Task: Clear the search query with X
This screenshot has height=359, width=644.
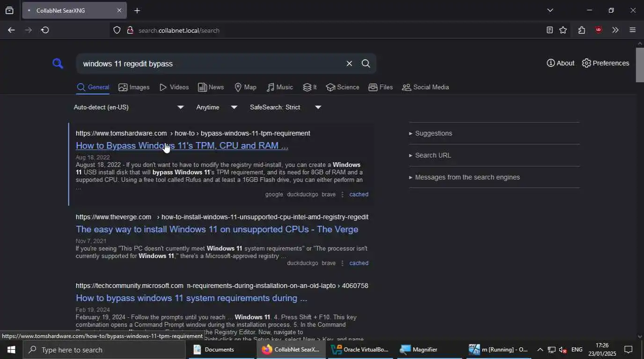Action: click(349, 64)
